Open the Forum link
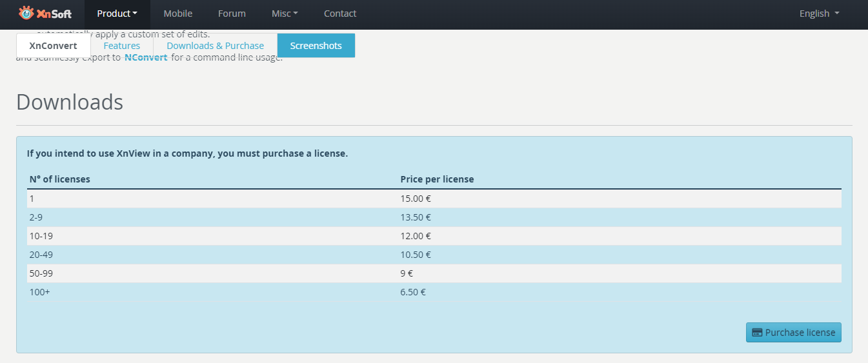Image resolution: width=868 pixels, height=363 pixels. (232, 14)
